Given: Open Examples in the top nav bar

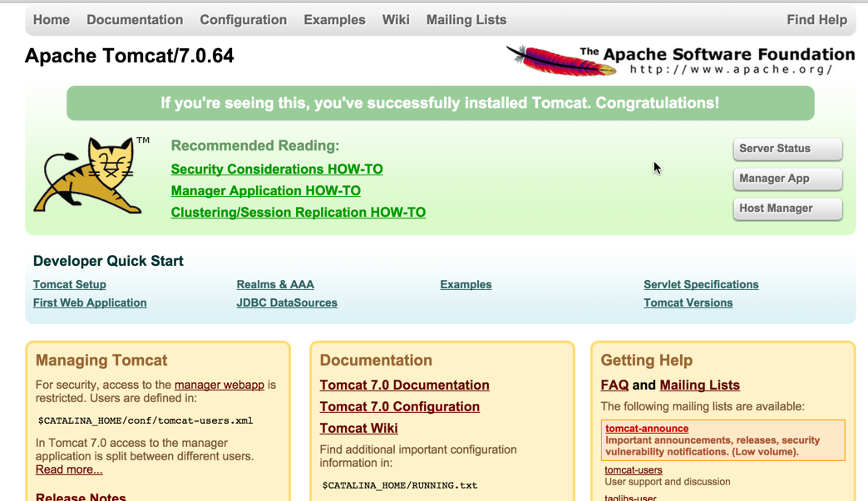Looking at the screenshot, I should 334,20.
